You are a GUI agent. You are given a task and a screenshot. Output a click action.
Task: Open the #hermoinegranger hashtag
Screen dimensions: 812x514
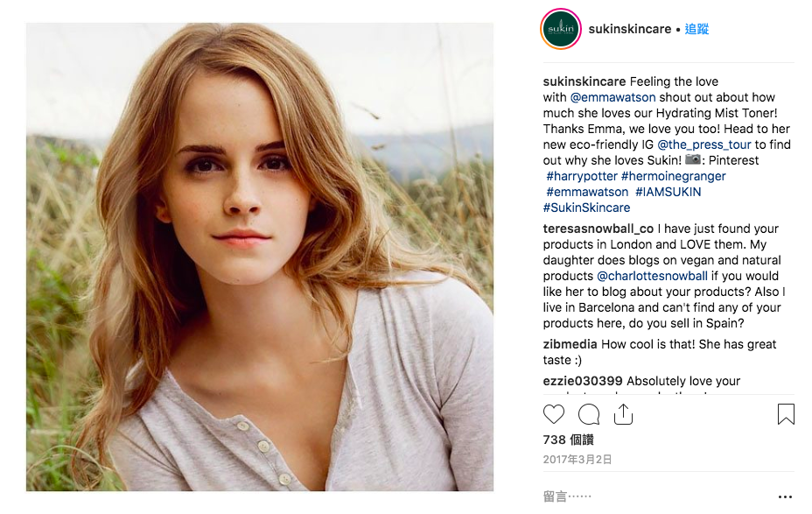pyautogui.click(x=673, y=176)
